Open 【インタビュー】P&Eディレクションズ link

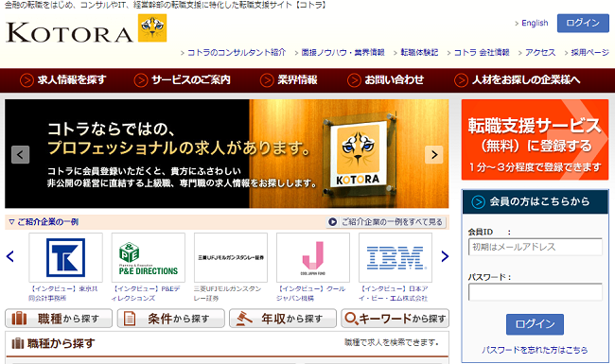coord(146,293)
